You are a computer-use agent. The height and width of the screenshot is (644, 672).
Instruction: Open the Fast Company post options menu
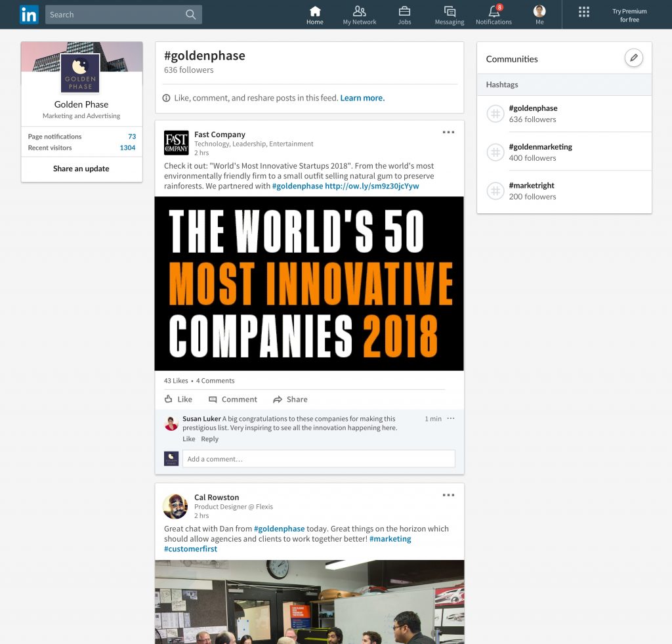click(448, 131)
